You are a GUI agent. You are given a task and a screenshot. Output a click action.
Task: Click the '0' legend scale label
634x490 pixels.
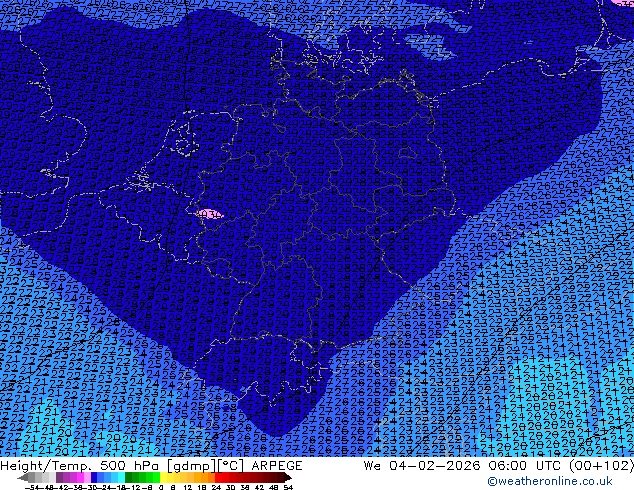(x=161, y=488)
